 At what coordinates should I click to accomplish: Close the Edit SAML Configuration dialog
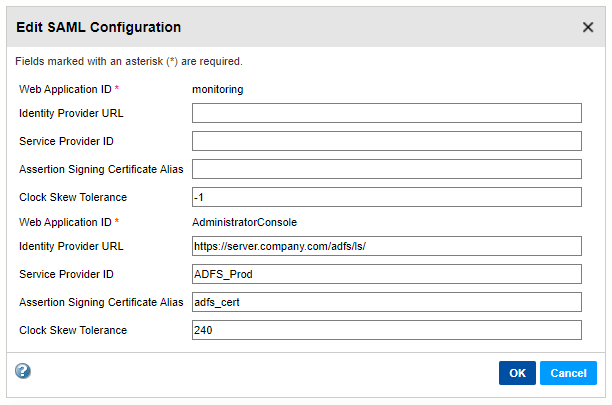click(x=588, y=27)
